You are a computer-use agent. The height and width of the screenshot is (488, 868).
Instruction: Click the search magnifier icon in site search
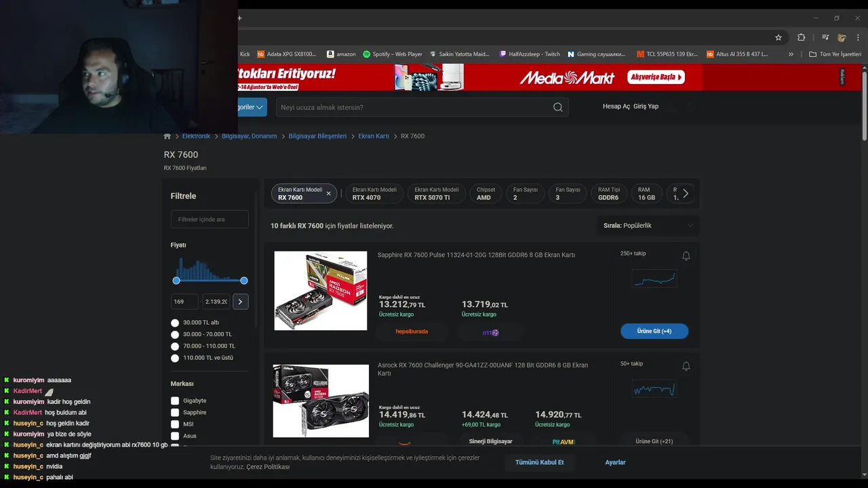[557, 107]
